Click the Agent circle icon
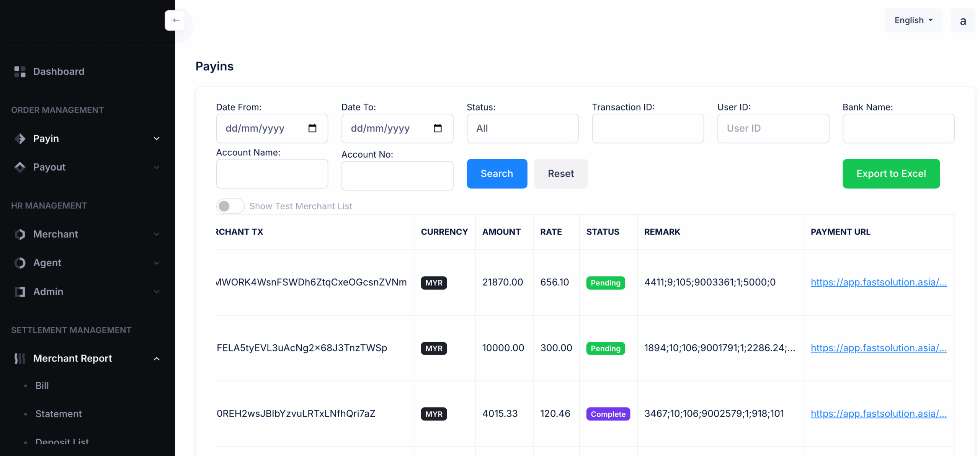Viewport: 980px width, 456px height. (20, 263)
